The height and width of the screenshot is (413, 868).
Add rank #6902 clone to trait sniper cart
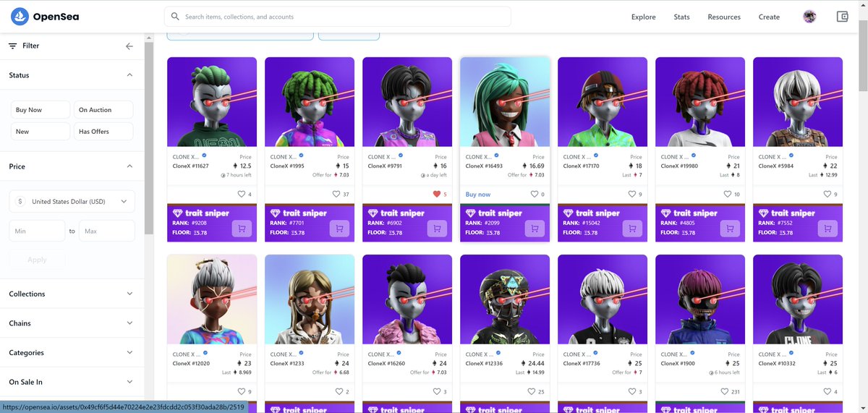click(437, 229)
